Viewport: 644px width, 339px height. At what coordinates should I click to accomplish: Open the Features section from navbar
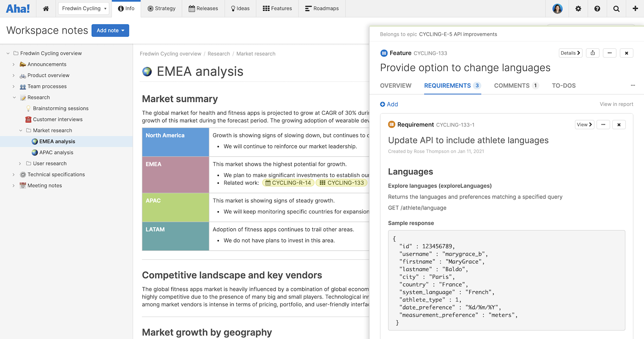click(x=277, y=8)
